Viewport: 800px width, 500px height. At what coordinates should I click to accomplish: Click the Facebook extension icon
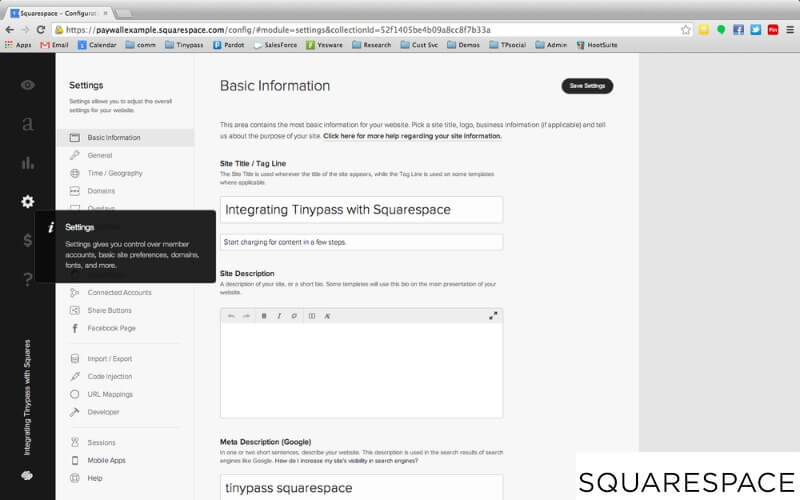click(738, 30)
